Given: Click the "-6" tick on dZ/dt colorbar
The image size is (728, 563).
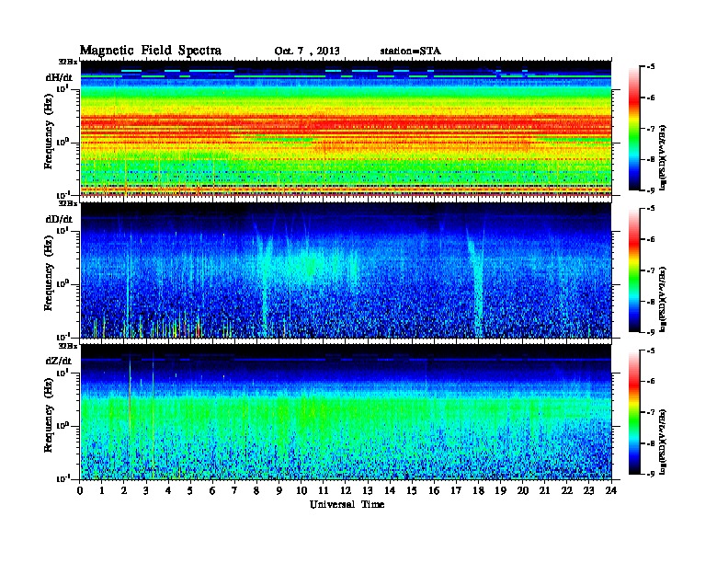Looking at the screenshot, I should (x=651, y=381).
